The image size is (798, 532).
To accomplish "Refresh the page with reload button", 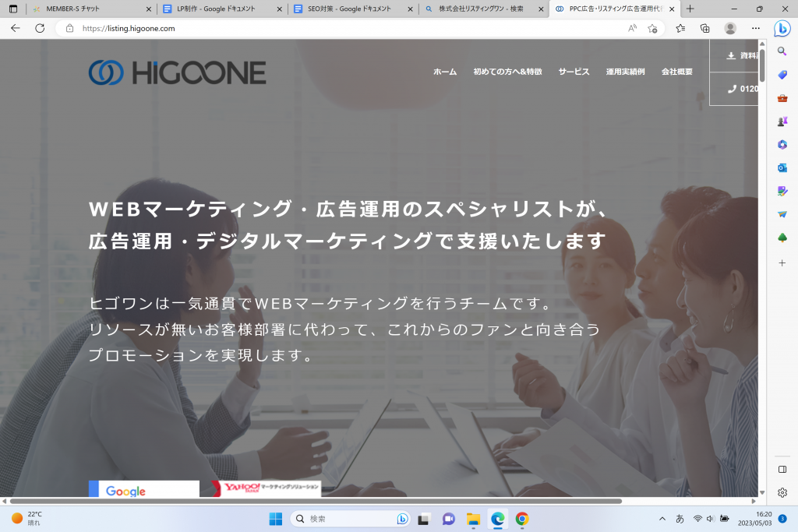I will point(40,28).
